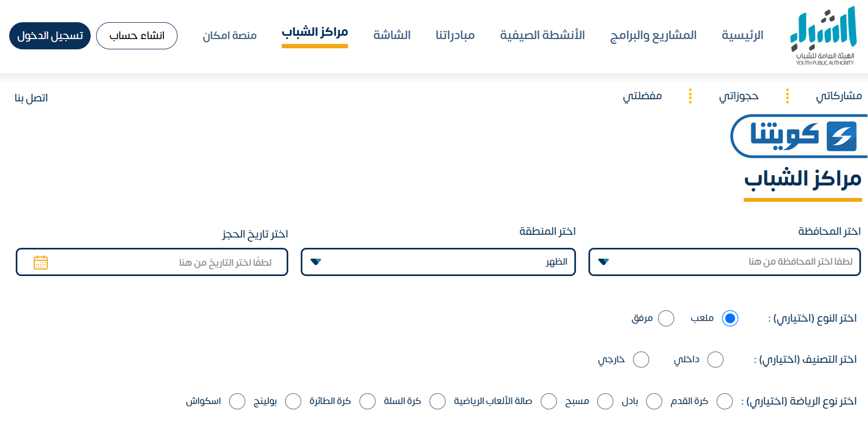Click the calendar icon in date field

pos(41,262)
